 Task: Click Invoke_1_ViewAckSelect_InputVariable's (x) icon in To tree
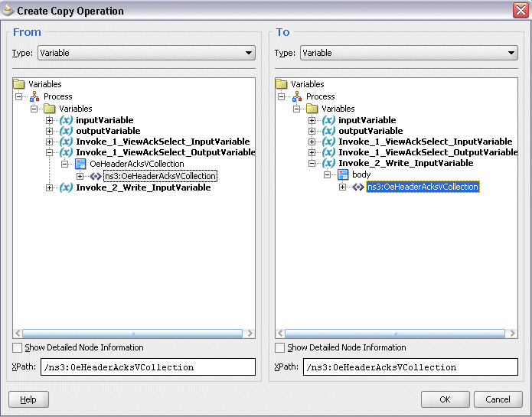pos(328,142)
